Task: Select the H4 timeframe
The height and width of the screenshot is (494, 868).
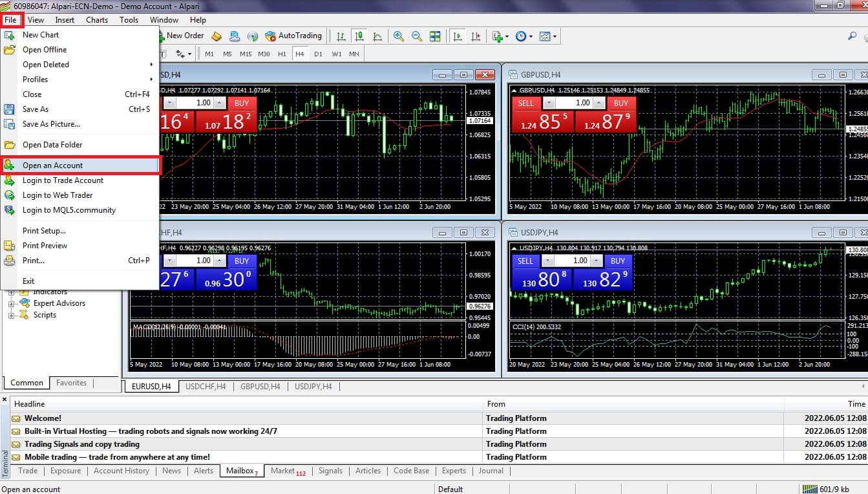Action: click(x=300, y=54)
